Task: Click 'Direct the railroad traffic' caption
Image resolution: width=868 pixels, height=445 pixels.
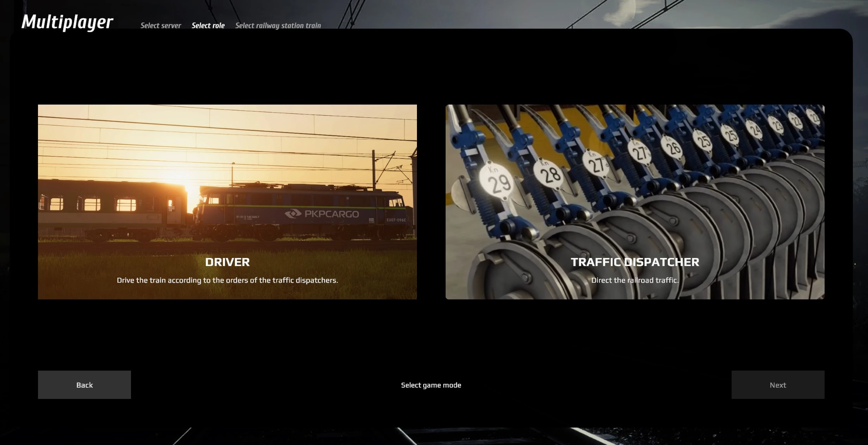Action: pyautogui.click(x=635, y=280)
